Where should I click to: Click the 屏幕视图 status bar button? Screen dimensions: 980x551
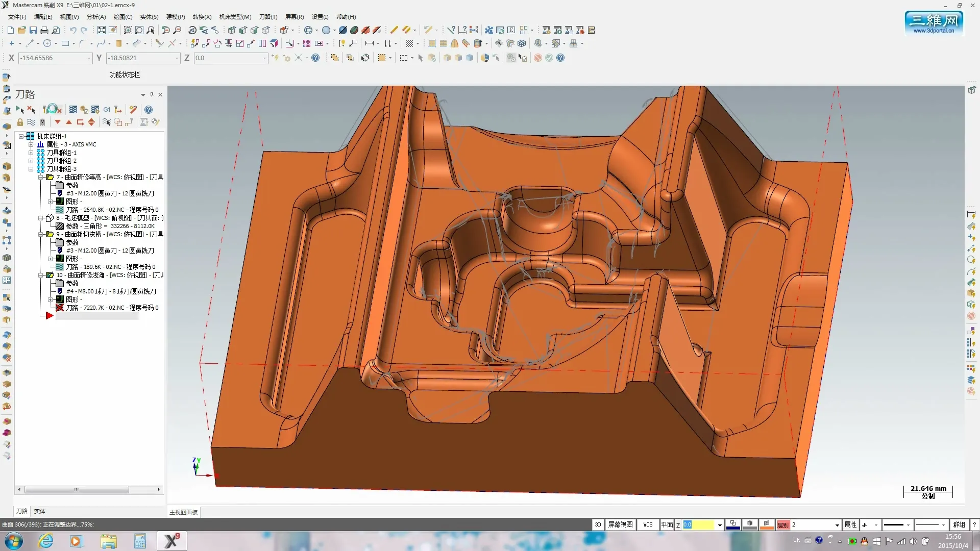(620, 524)
